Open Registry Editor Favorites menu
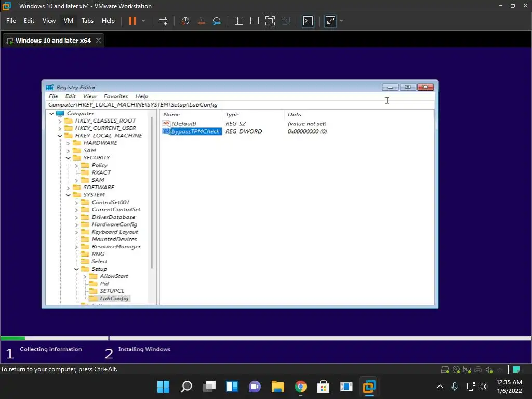This screenshot has width=532, height=399. [116, 96]
